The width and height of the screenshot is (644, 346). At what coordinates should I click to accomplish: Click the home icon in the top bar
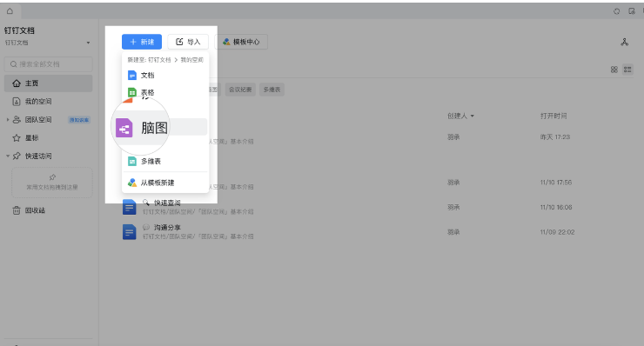pyautogui.click(x=10, y=11)
